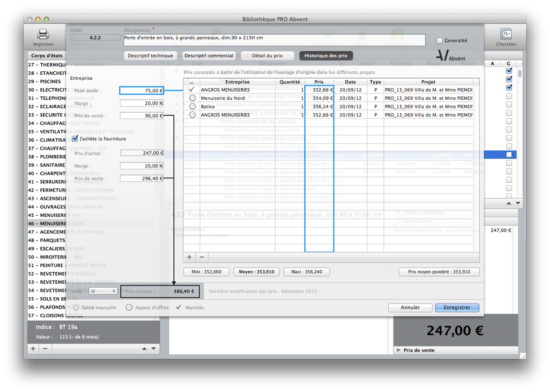Open the Unité popup menu
This screenshot has height=392, width=550.
coord(103,291)
